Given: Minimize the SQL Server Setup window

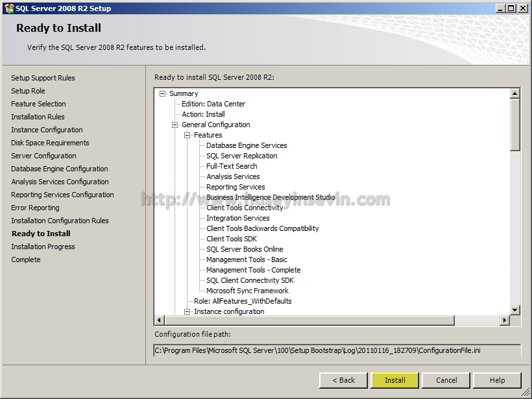Looking at the screenshot, I should point(500,8).
